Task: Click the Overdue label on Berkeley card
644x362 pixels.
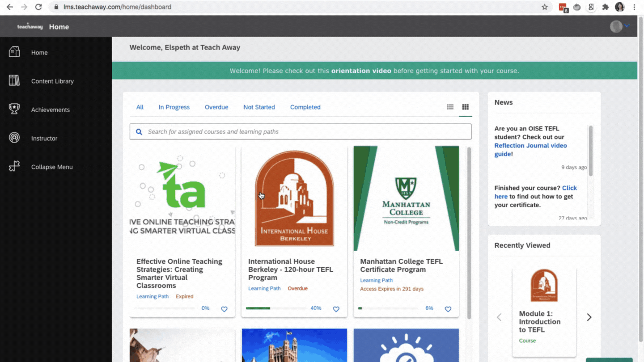Action: click(x=297, y=289)
